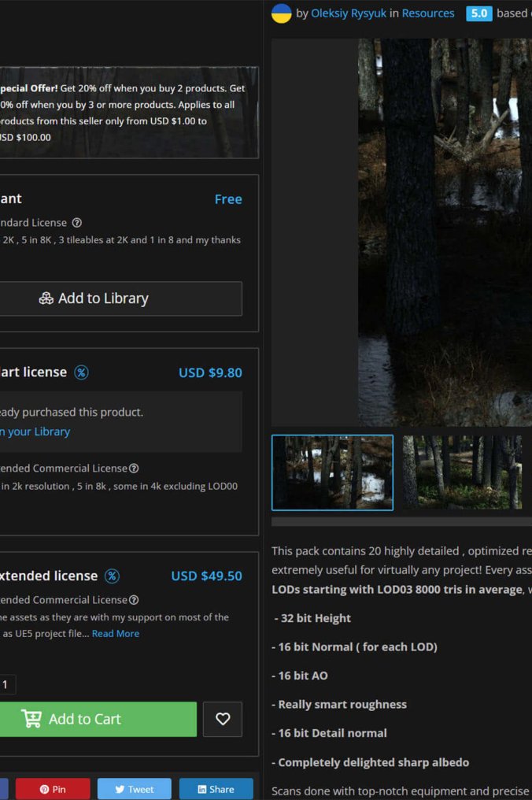Open help icon under Smart license's Extended Commercial License
Screen dimensions: 532x800
[134, 469]
